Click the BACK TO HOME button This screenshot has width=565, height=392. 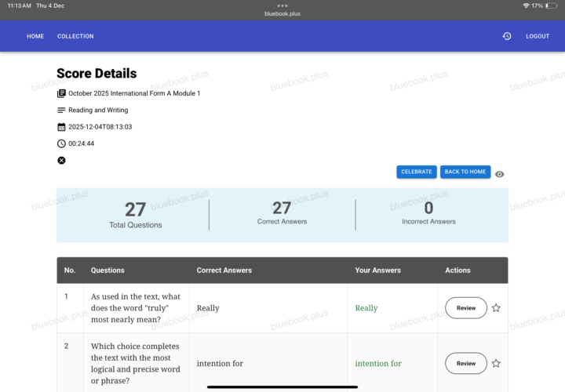tap(465, 172)
